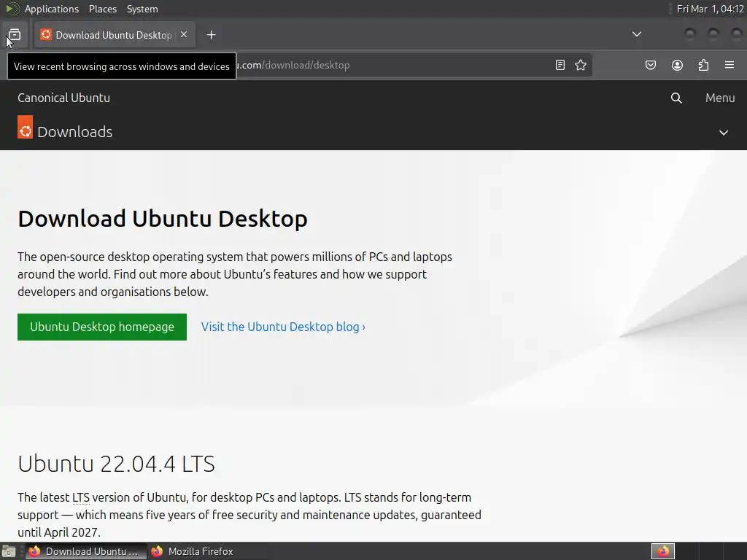The width and height of the screenshot is (747, 560).
Task: Click the underlined LTS abbreviation
Action: click(80, 497)
